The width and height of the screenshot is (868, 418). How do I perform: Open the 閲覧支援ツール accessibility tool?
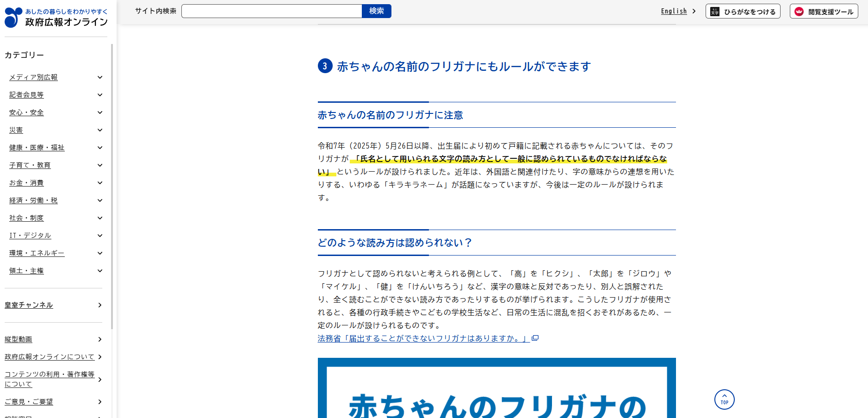824,12
